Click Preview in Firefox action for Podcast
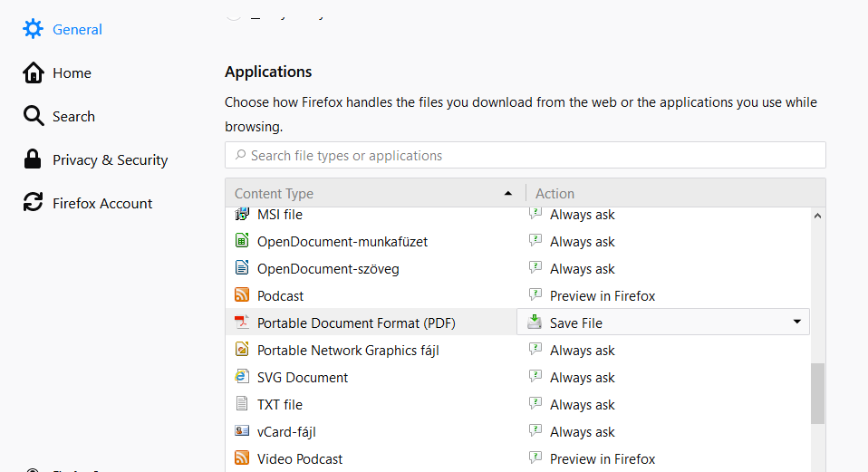 point(603,296)
